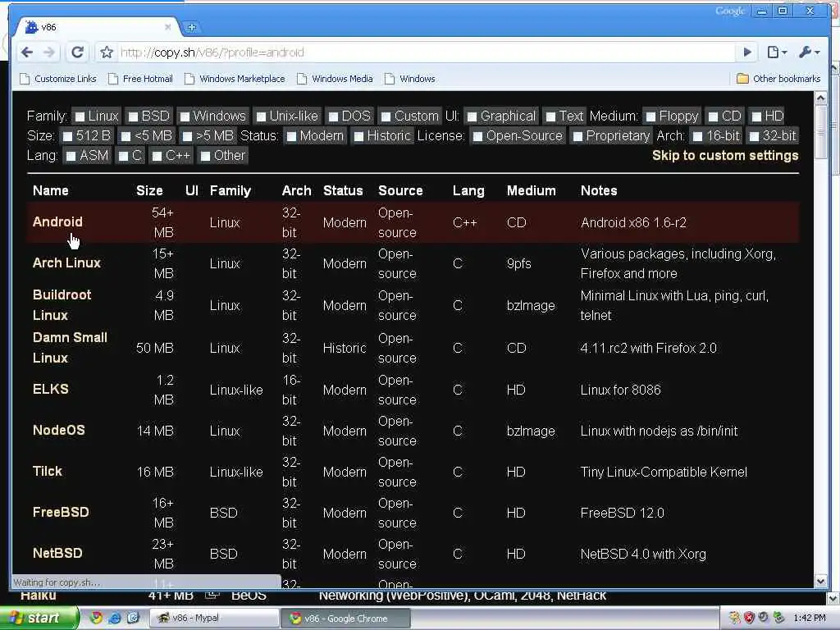The height and width of the screenshot is (630, 840).
Task: Check the Linux family filter
Action: click(80, 116)
